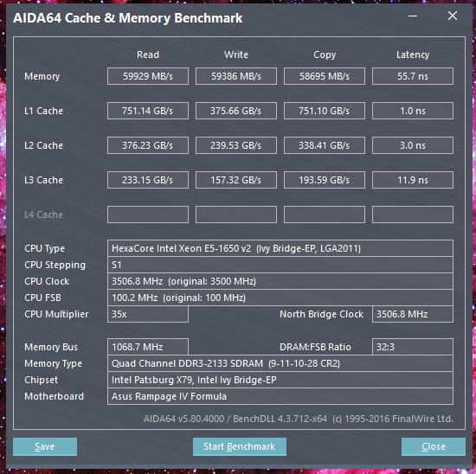Click the Save button

coord(45,446)
